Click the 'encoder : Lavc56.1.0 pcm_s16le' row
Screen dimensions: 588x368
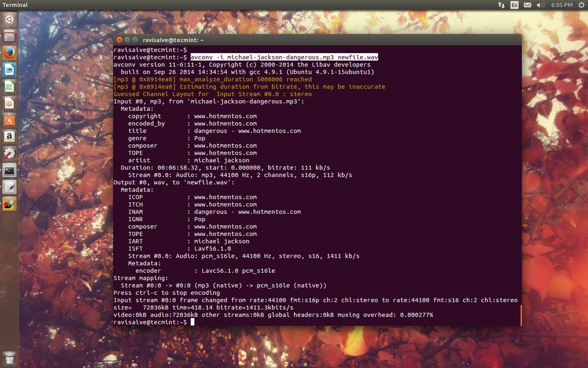pyautogui.click(x=205, y=271)
